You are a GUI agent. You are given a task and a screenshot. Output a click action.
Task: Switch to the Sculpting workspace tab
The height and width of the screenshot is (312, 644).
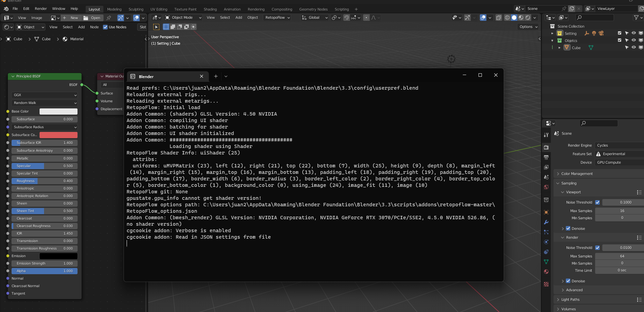(x=136, y=9)
